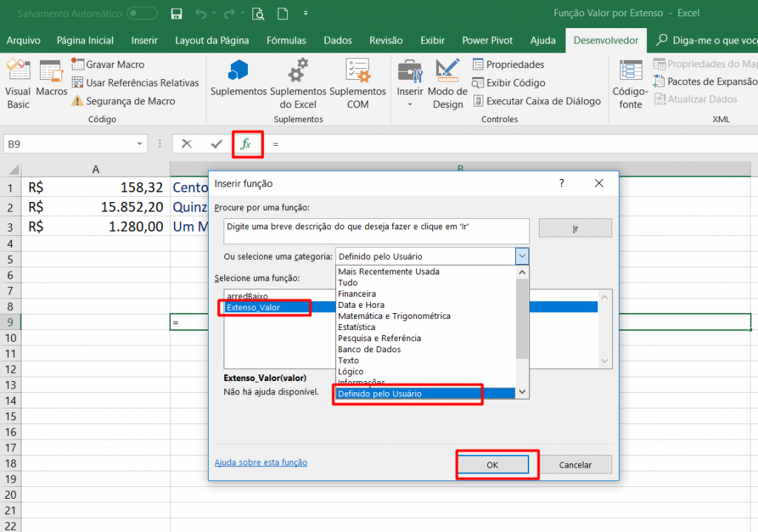
Task: Click the Diga-me search box
Action: 708,41
